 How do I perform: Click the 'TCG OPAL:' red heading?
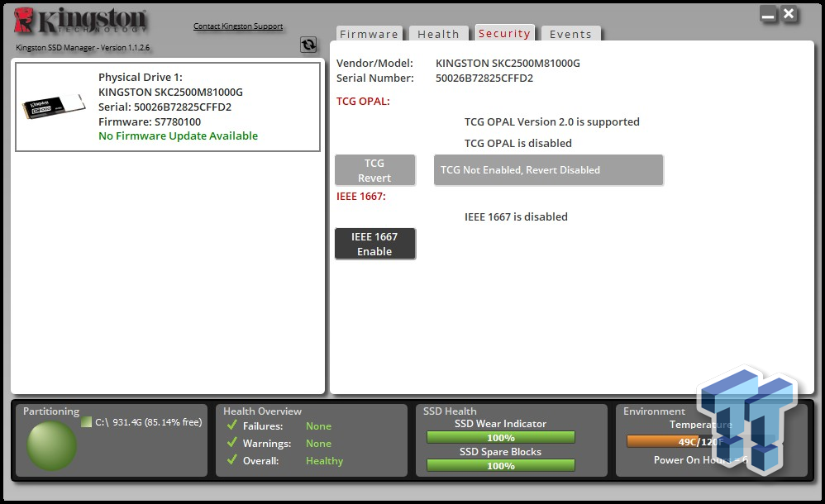click(363, 101)
